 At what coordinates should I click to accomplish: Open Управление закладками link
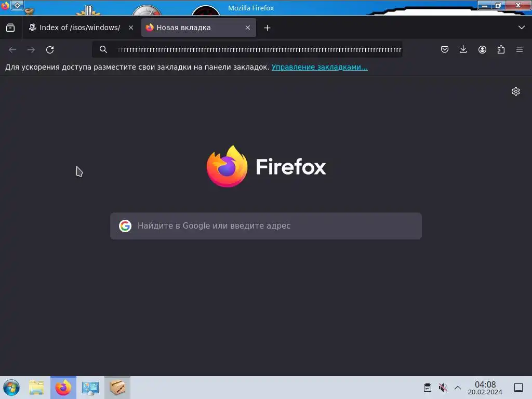[x=320, y=67]
